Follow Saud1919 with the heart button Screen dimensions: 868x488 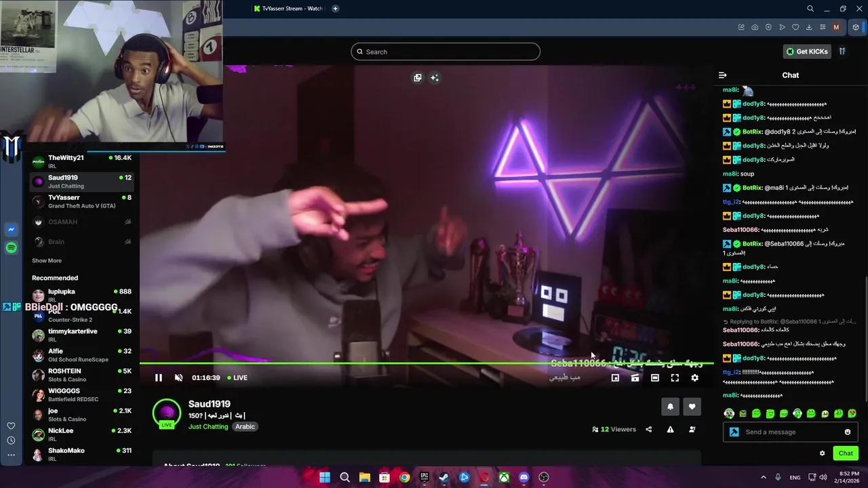pos(692,407)
